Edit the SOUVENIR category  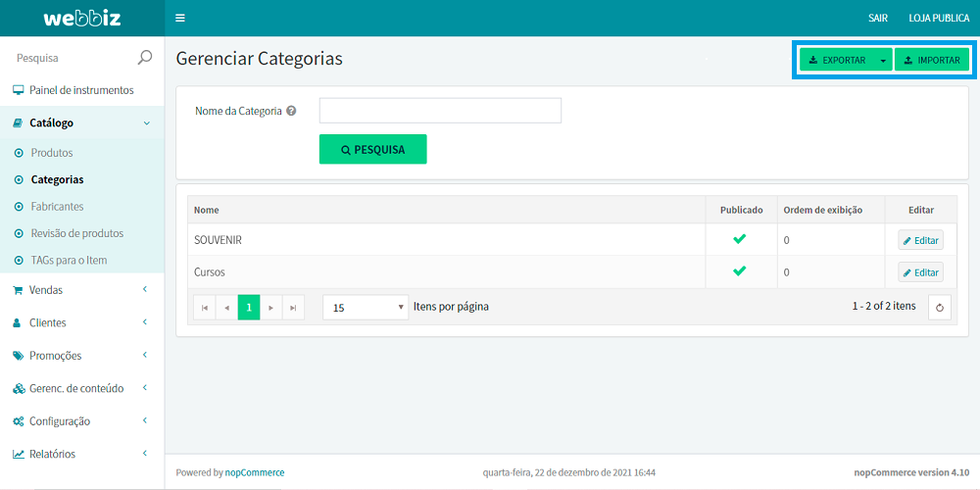(920, 240)
